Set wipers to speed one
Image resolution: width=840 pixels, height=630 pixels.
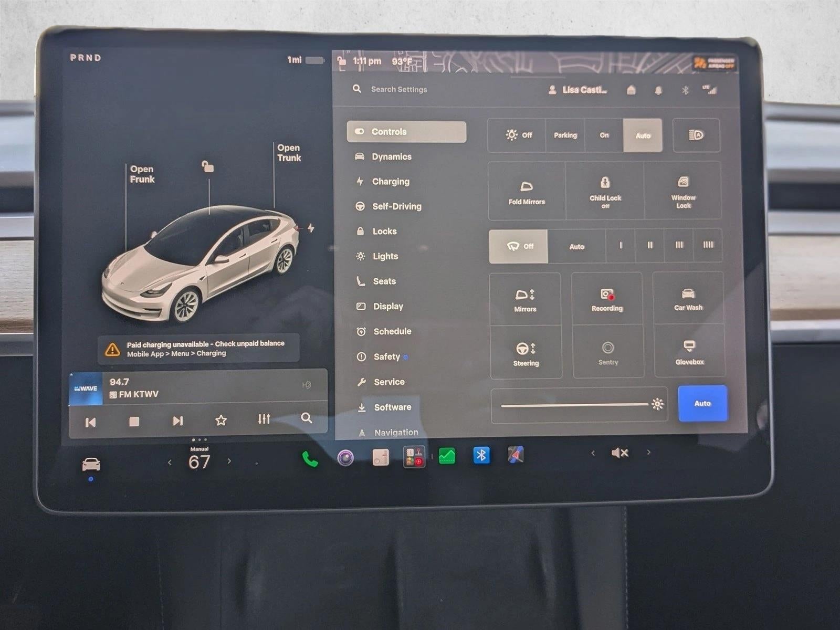click(621, 245)
